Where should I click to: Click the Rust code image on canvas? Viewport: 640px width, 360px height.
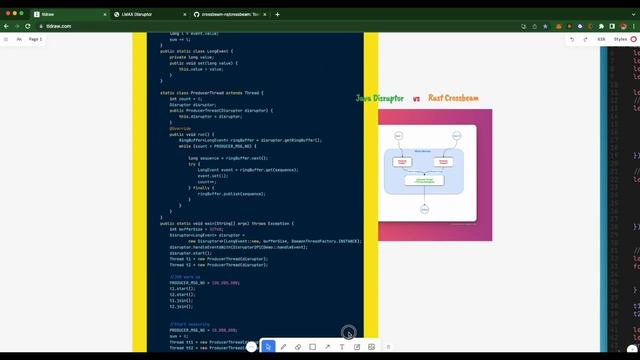[620, 199]
